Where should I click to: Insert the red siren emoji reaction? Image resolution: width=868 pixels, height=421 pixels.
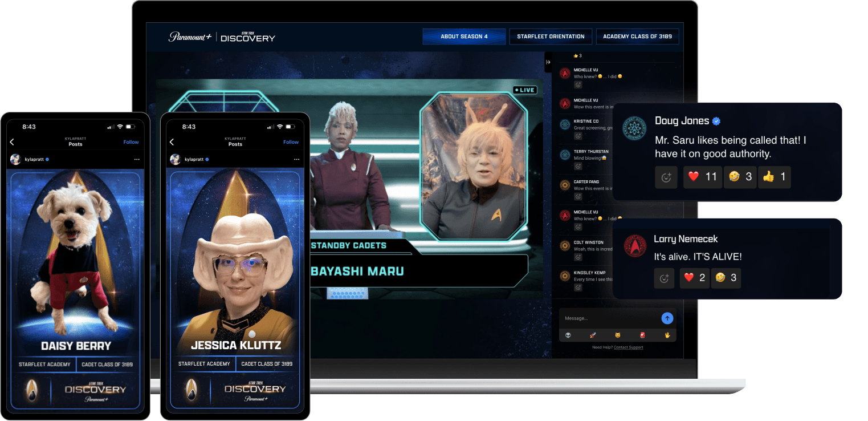point(642,335)
